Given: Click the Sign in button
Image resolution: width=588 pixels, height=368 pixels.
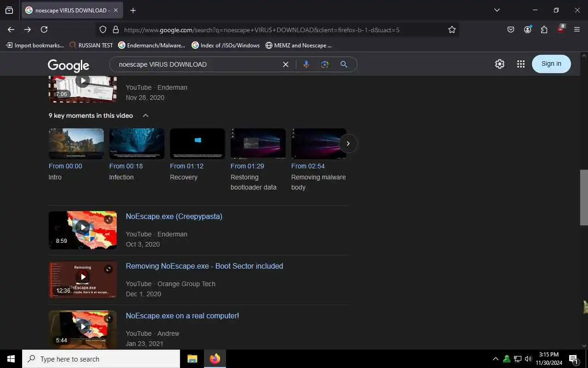Looking at the screenshot, I should (x=551, y=64).
